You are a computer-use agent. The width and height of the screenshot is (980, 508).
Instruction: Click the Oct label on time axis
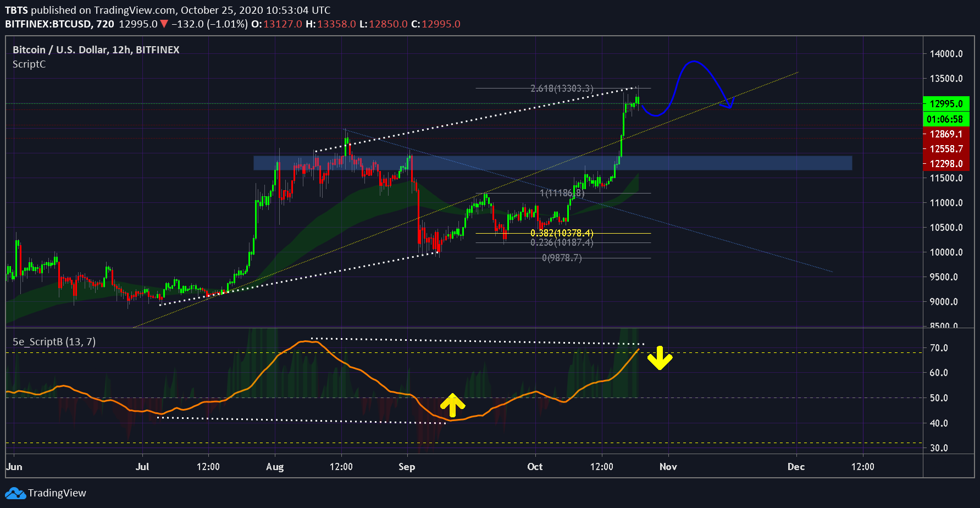tap(535, 467)
